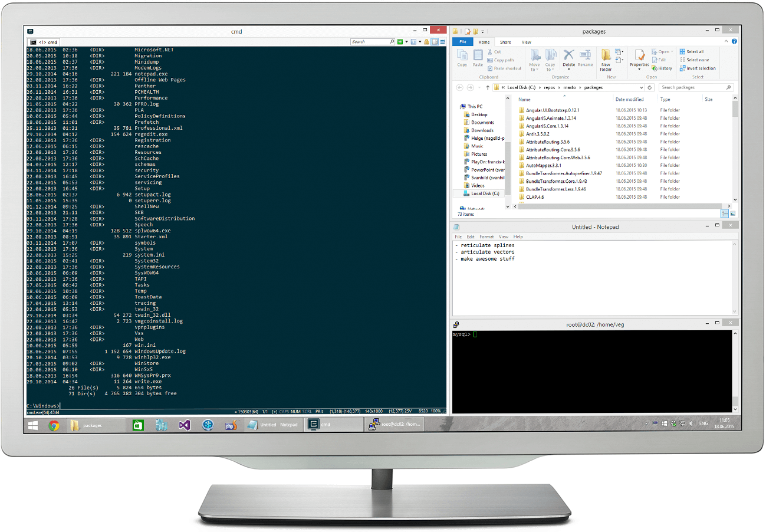Click Explorer up-one-level arrow

tap(488, 87)
